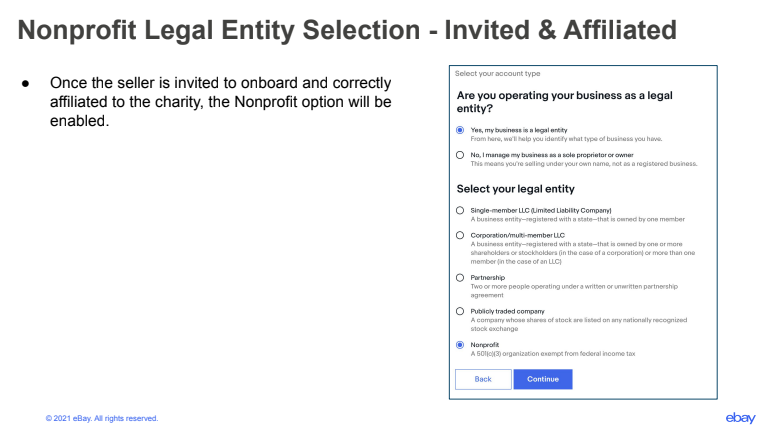Click the eBay logo in corner
765x434 pixels.
pos(740,418)
